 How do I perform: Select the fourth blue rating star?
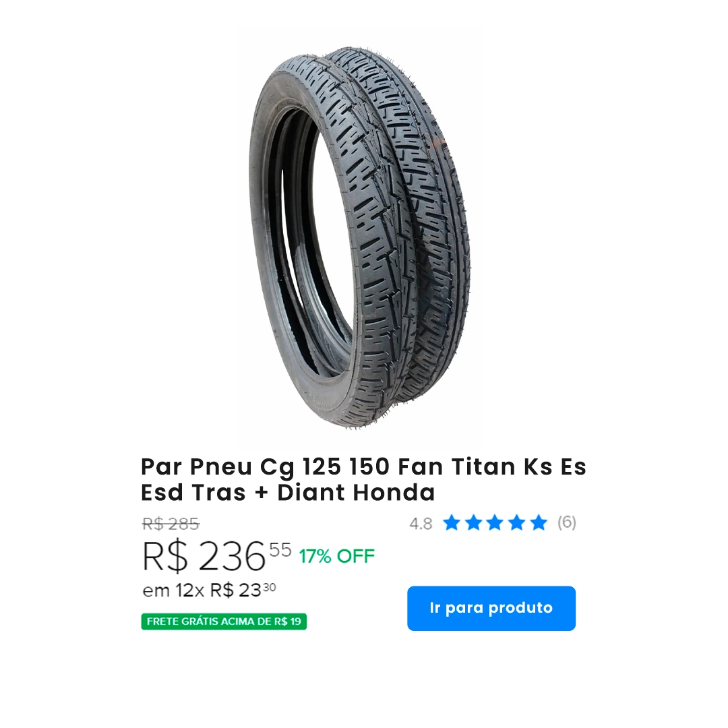coord(517,523)
